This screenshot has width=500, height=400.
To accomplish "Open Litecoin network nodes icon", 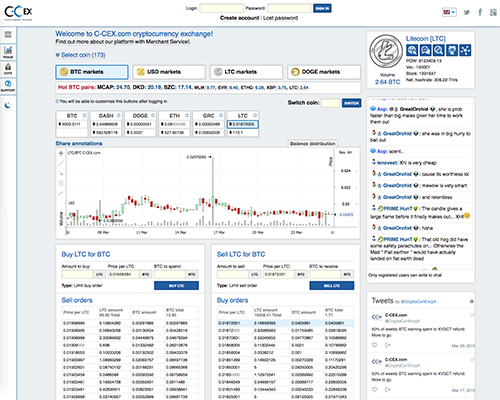I will [465, 50].
